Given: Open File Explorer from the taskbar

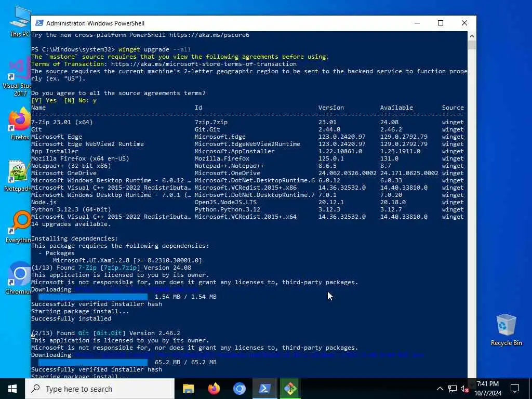Looking at the screenshot, I should coord(188,389).
